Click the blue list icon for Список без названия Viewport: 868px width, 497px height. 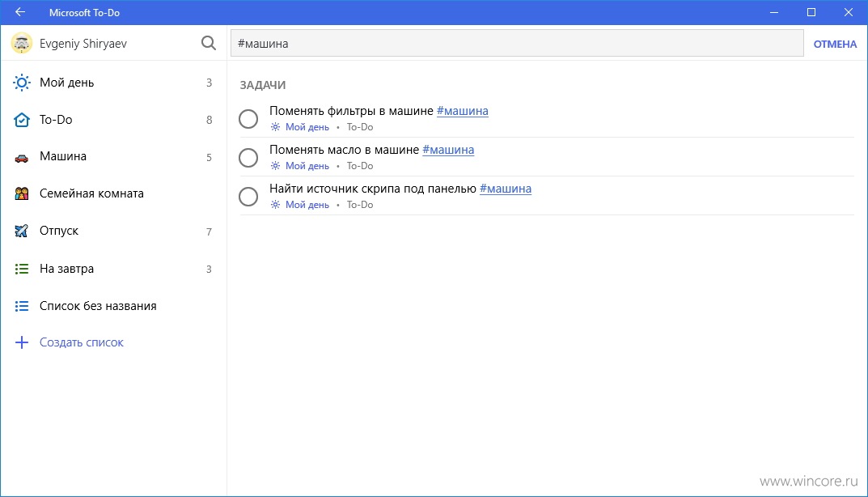[22, 306]
